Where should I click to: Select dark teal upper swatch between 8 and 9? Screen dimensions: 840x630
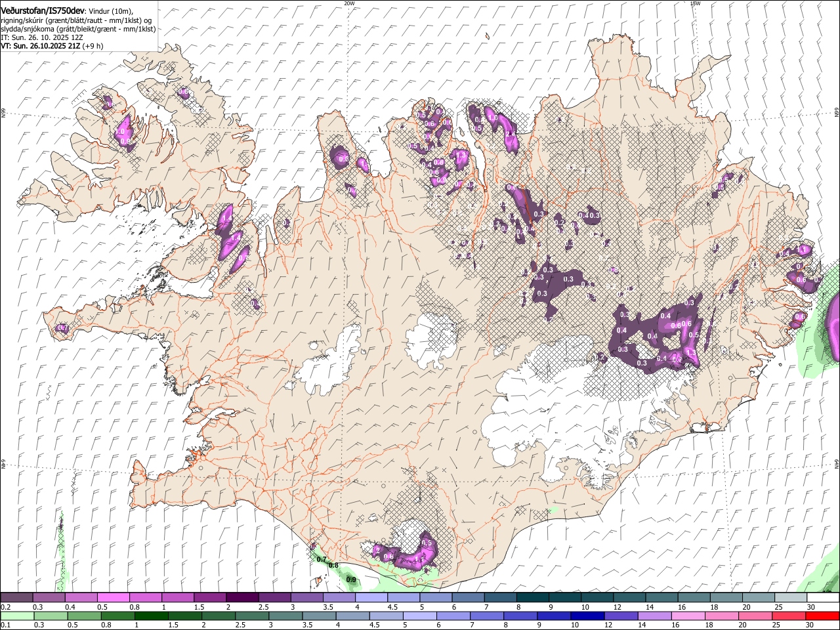click(x=533, y=598)
